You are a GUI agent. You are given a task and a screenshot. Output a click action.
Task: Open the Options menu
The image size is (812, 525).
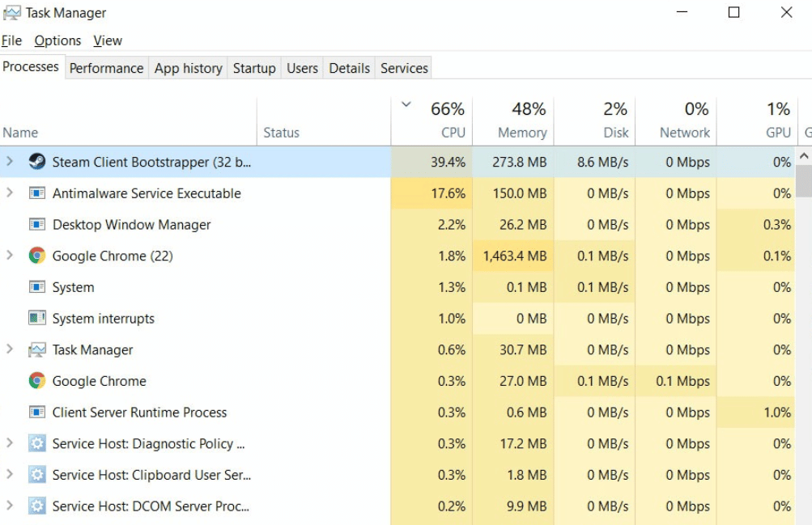click(x=57, y=40)
